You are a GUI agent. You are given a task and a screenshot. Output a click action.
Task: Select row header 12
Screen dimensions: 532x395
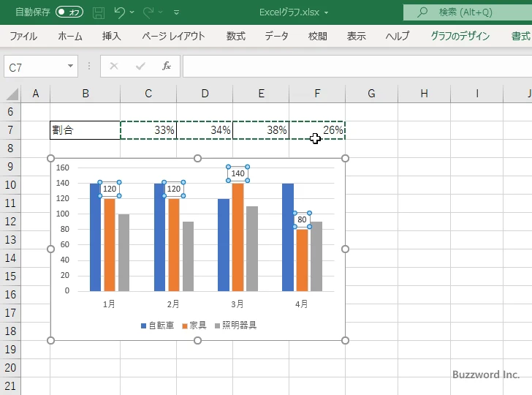point(10,222)
